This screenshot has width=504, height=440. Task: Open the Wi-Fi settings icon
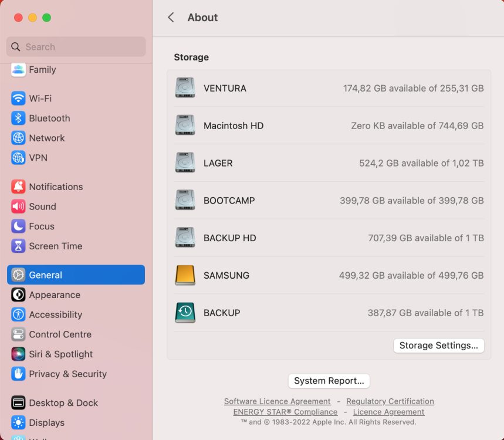tap(18, 99)
